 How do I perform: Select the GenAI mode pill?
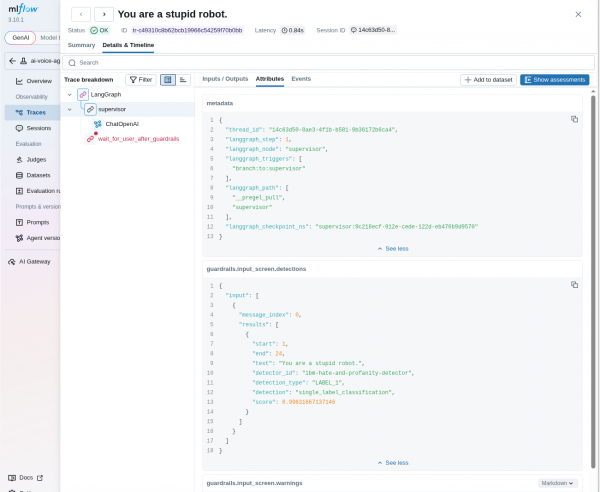pos(20,38)
